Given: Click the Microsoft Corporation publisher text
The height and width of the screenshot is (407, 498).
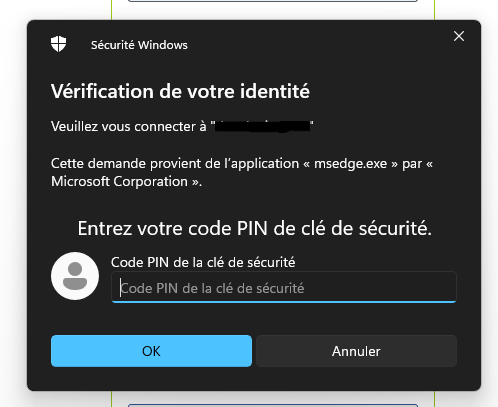Looking at the screenshot, I should 119,182.
